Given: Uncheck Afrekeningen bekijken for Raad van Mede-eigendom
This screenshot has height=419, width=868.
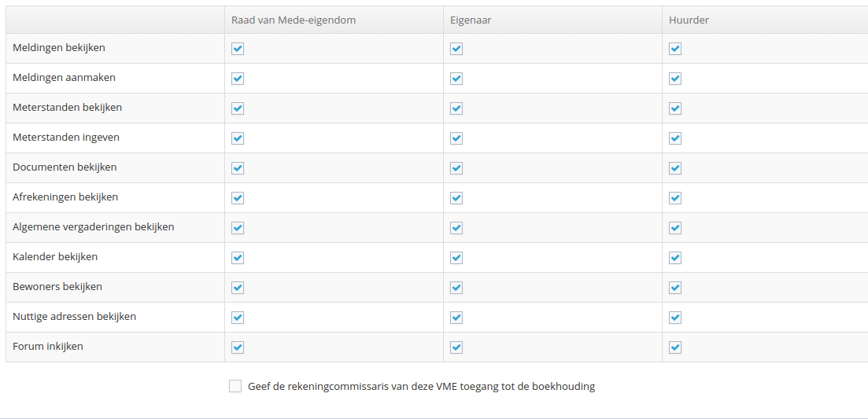Looking at the screenshot, I should click(238, 198).
